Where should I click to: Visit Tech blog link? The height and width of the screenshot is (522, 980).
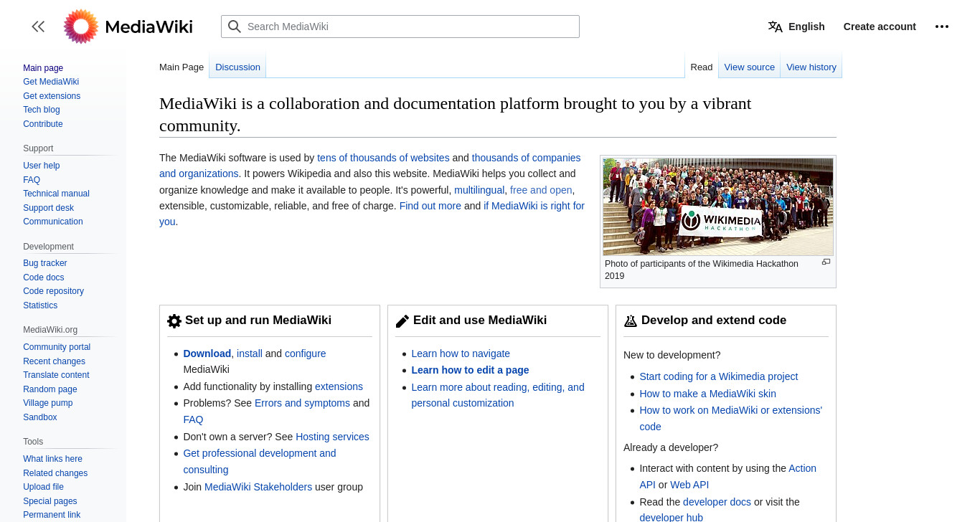click(x=42, y=110)
